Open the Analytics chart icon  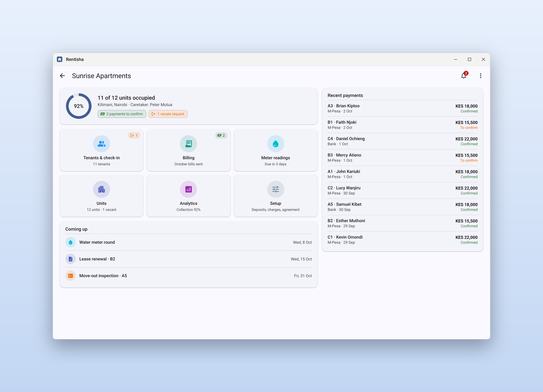(188, 189)
